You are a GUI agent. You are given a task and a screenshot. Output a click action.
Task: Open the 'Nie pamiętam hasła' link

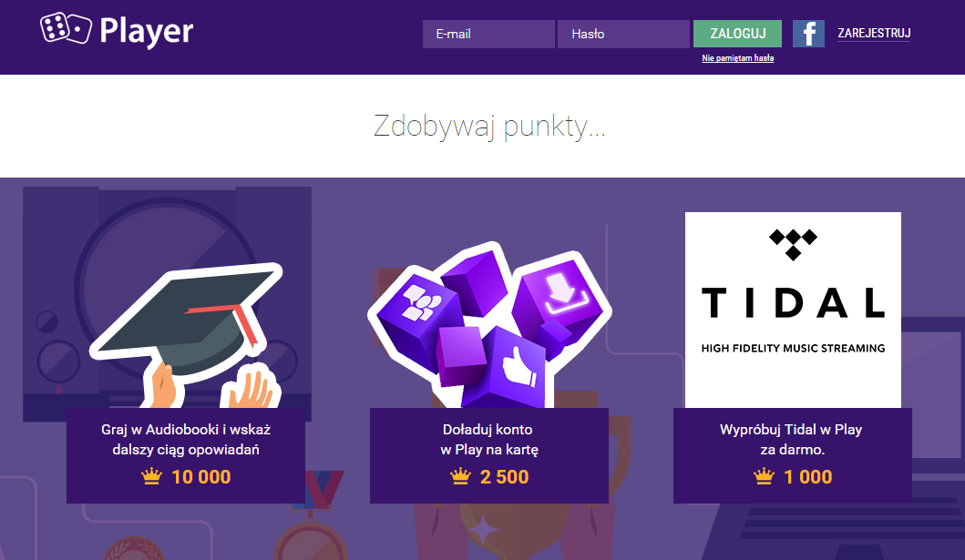pos(738,57)
